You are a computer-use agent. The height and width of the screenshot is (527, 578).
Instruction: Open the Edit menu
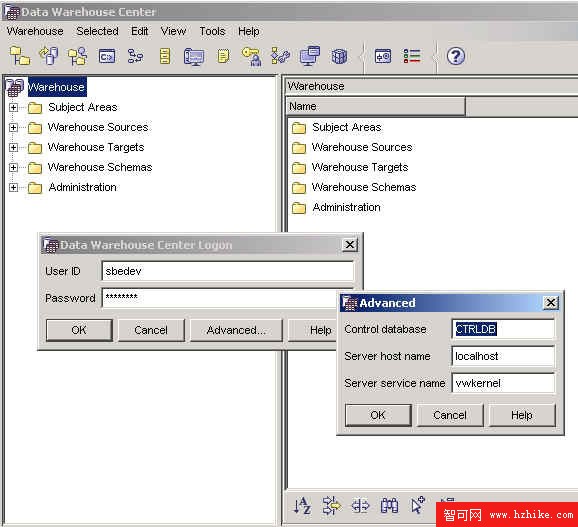[140, 31]
